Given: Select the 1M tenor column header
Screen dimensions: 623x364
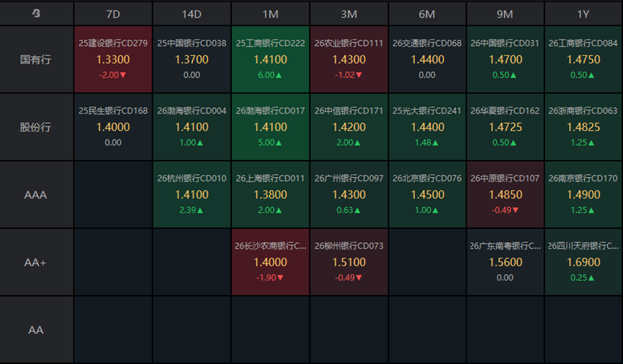Looking at the screenshot, I should (x=270, y=14).
